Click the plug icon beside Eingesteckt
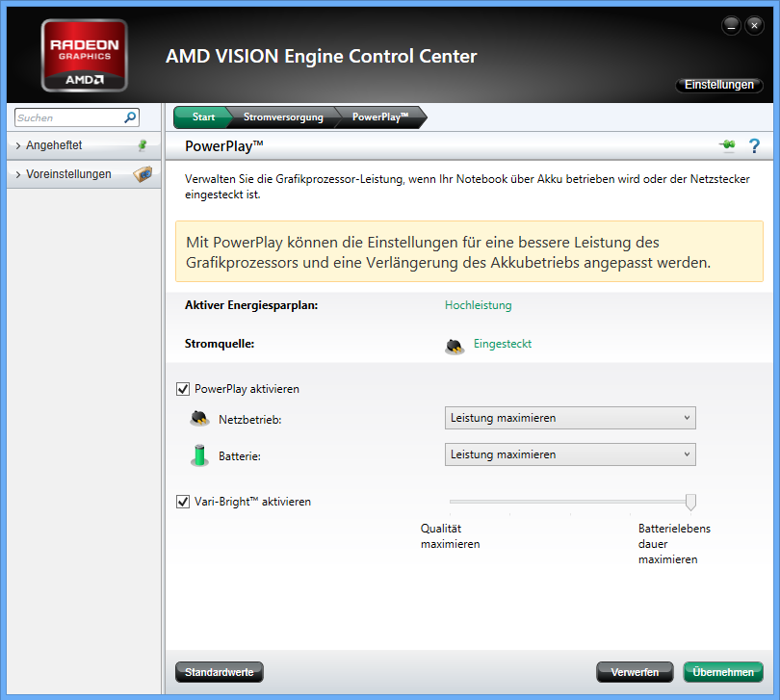Screen dimensions: 780x700 pyautogui.click(x=455, y=345)
